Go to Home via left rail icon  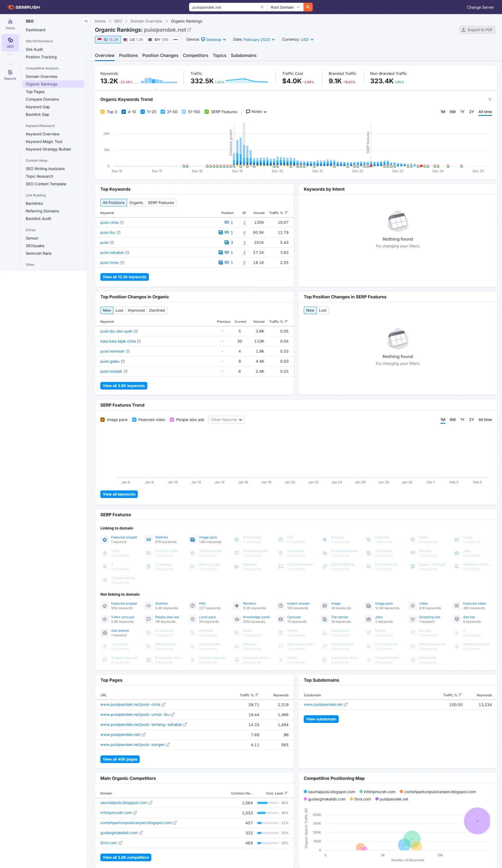pyautogui.click(x=10, y=24)
